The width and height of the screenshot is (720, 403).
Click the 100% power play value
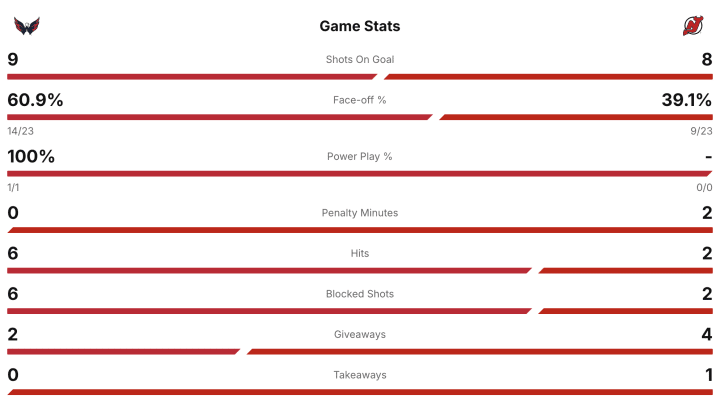click(x=31, y=156)
